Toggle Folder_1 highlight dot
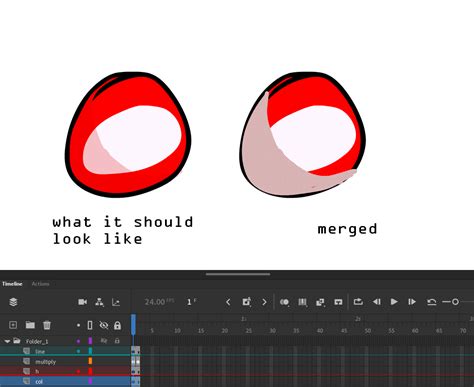Viewport: 474px width, 387px height. tap(78, 341)
